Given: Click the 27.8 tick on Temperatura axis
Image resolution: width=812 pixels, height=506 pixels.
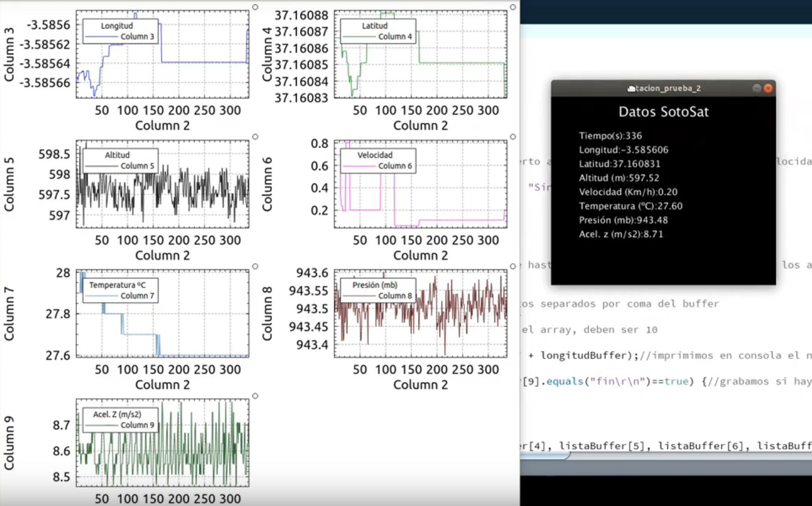Looking at the screenshot, I should coord(58,314).
